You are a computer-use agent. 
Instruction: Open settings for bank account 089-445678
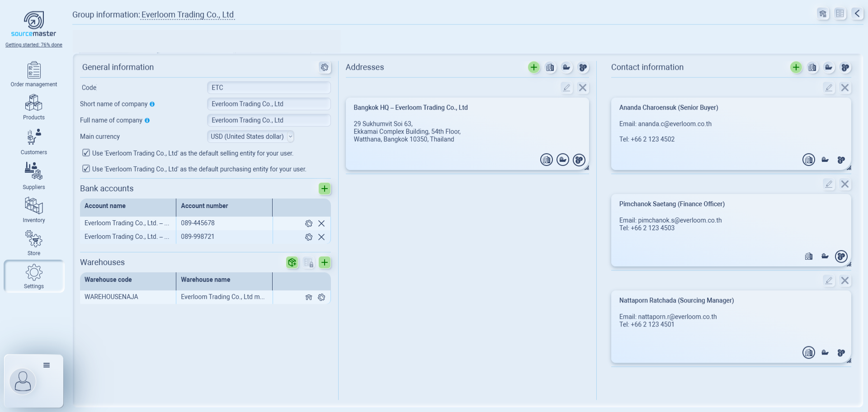pos(309,223)
